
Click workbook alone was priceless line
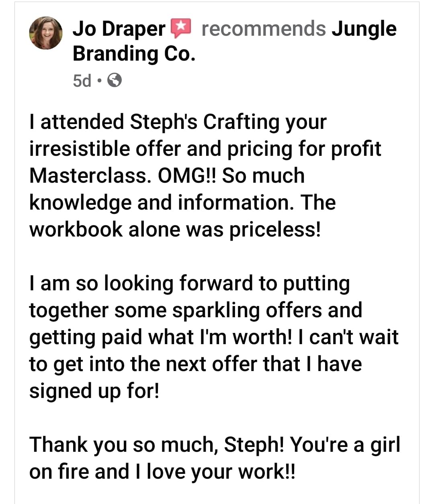click(x=175, y=229)
